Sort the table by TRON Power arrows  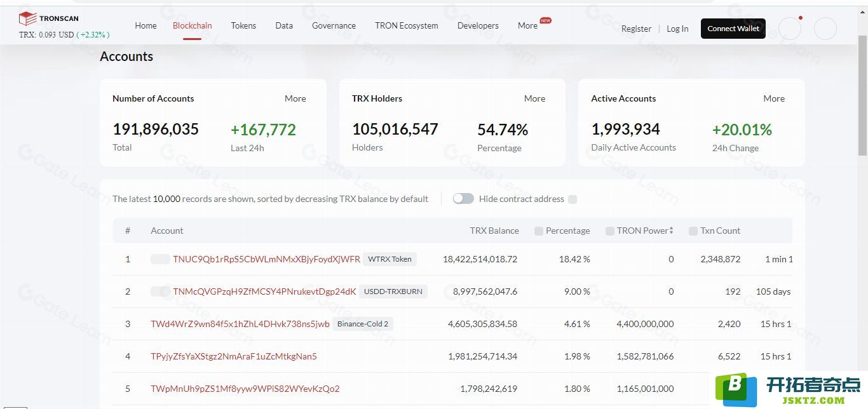click(671, 231)
